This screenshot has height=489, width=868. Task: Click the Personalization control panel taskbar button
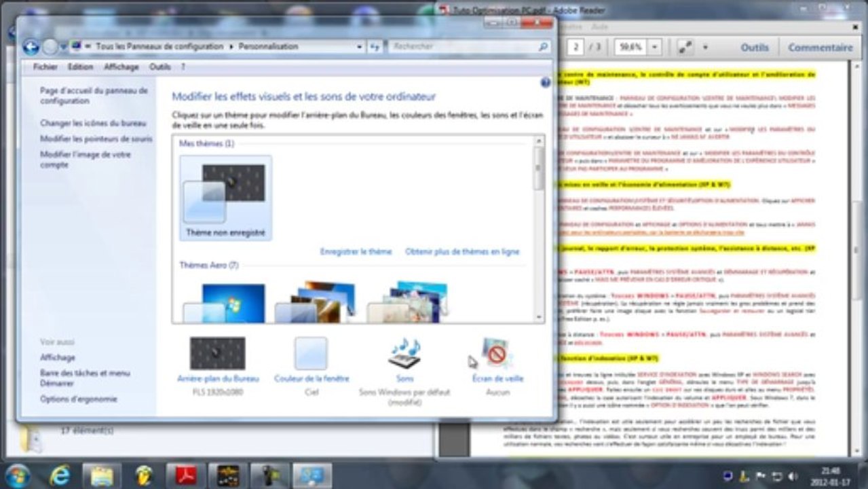[312, 475]
